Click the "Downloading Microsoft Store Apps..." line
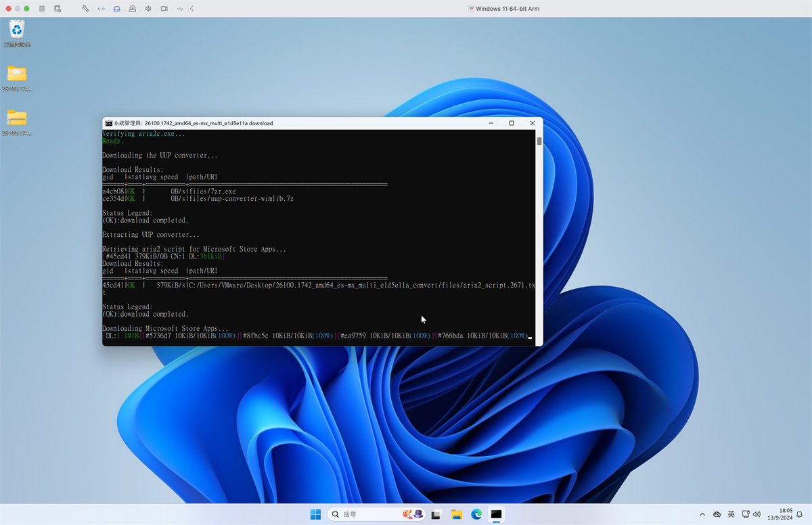The height and width of the screenshot is (525, 812). (165, 329)
